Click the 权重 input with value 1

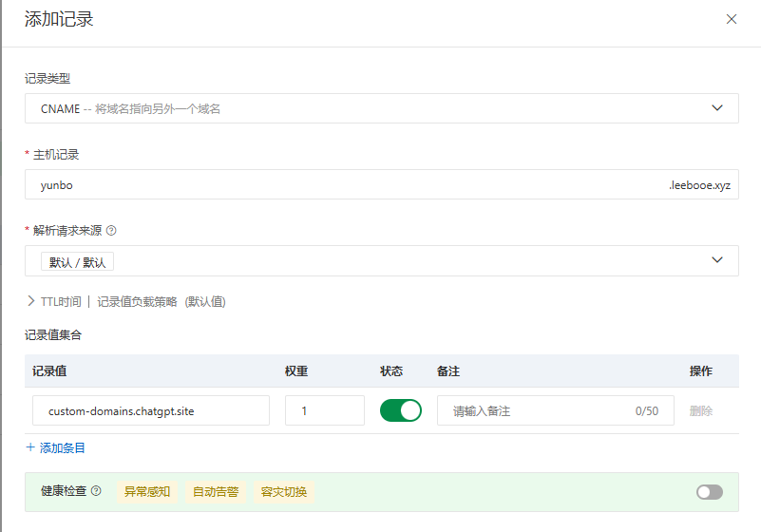(325, 410)
